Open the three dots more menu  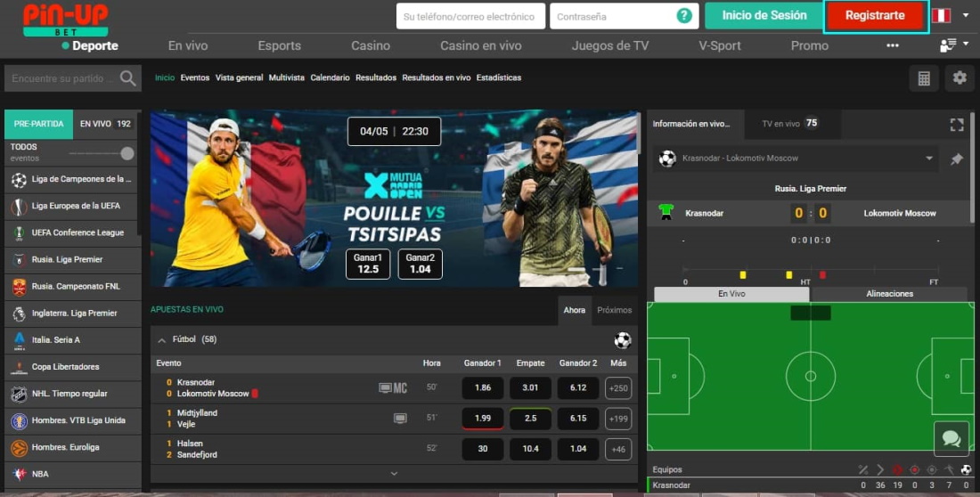click(893, 45)
